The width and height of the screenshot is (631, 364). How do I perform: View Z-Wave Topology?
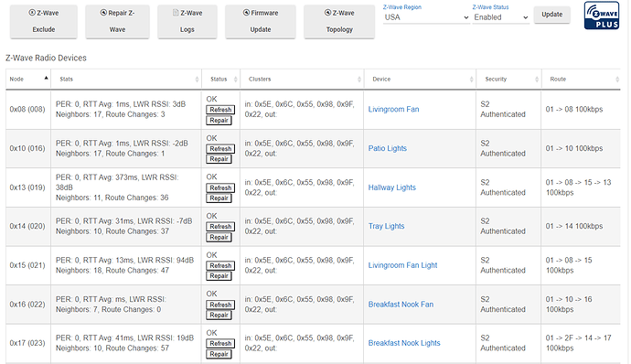pos(339,22)
